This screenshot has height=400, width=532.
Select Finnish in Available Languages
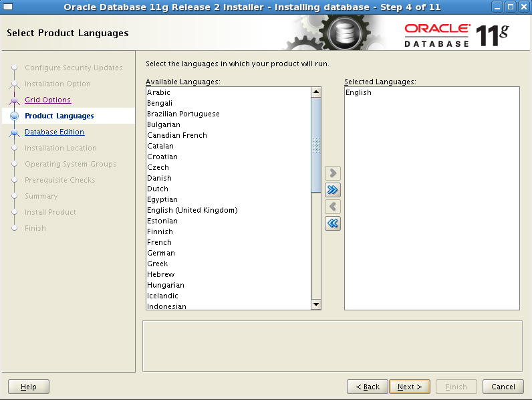tap(229, 231)
